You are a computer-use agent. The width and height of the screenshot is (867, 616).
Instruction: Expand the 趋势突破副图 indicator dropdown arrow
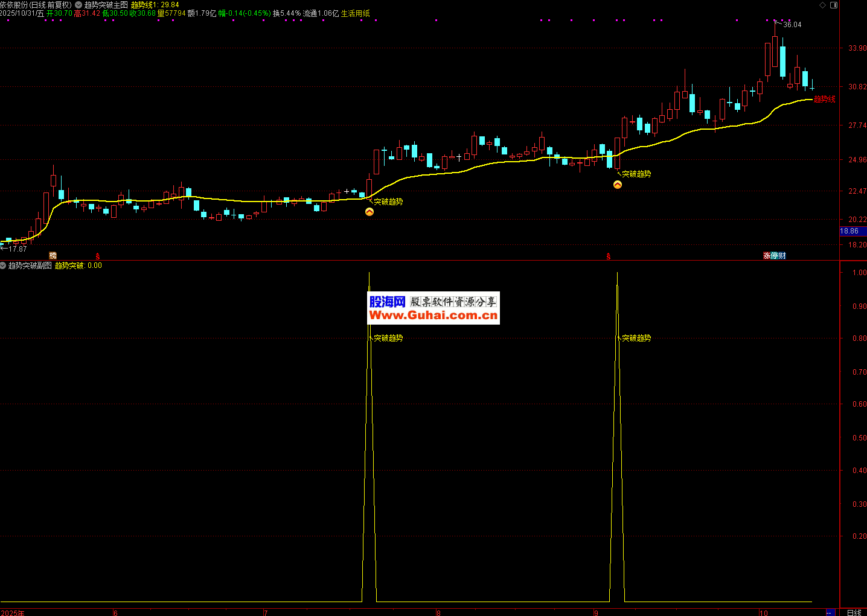click(4, 265)
